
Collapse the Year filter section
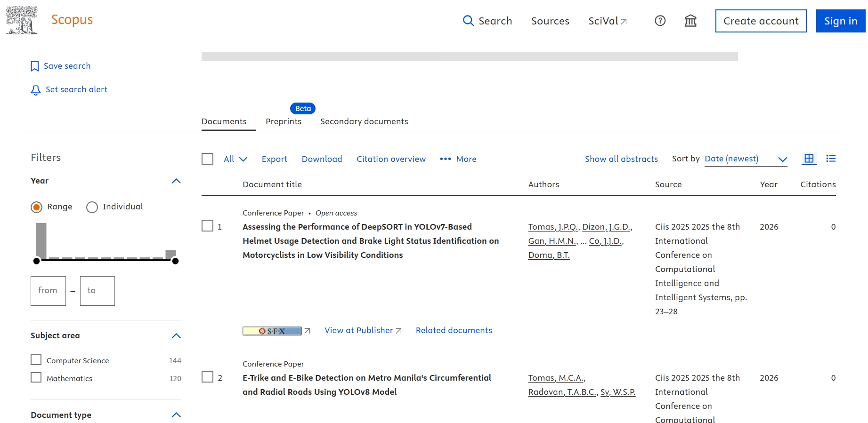176,181
